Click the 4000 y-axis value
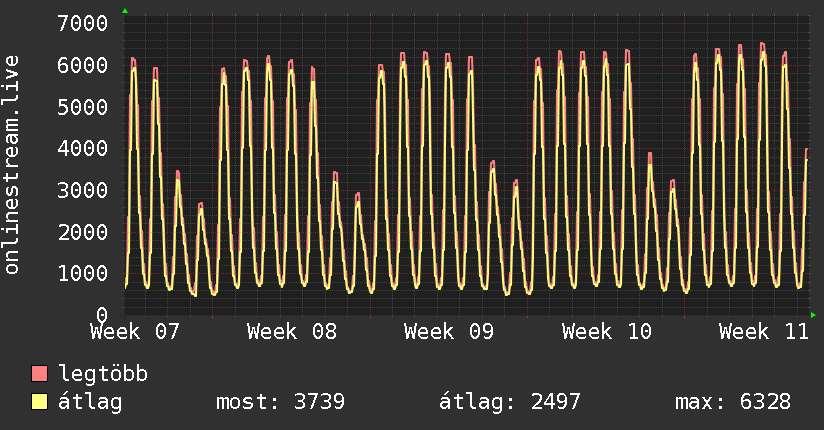This screenshot has width=824, height=430. [83, 148]
